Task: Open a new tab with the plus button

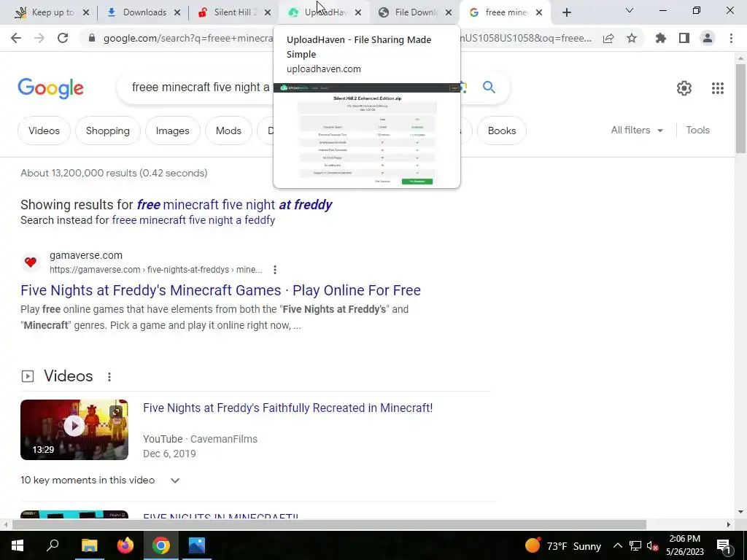Action: (x=566, y=12)
